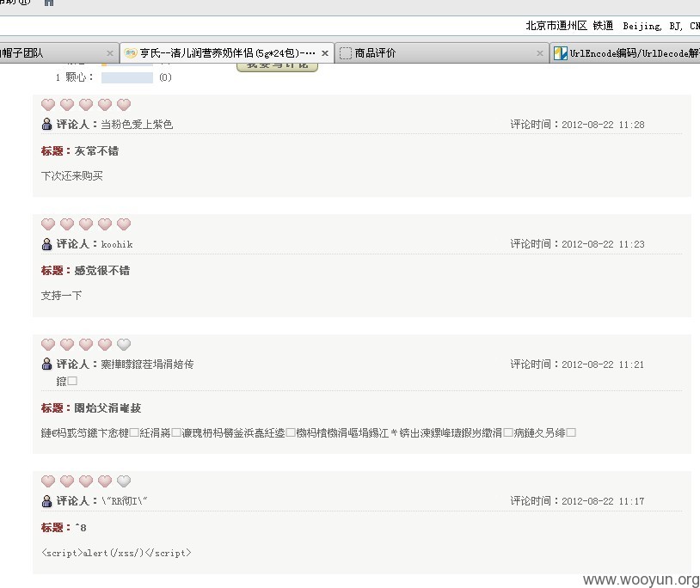The image size is (700, 588).
Task: Close the 帽子团队 tab
Action: click(x=110, y=53)
